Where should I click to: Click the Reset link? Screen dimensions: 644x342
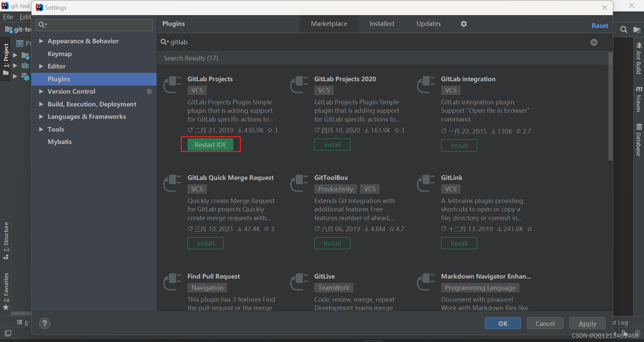tap(600, 26)
